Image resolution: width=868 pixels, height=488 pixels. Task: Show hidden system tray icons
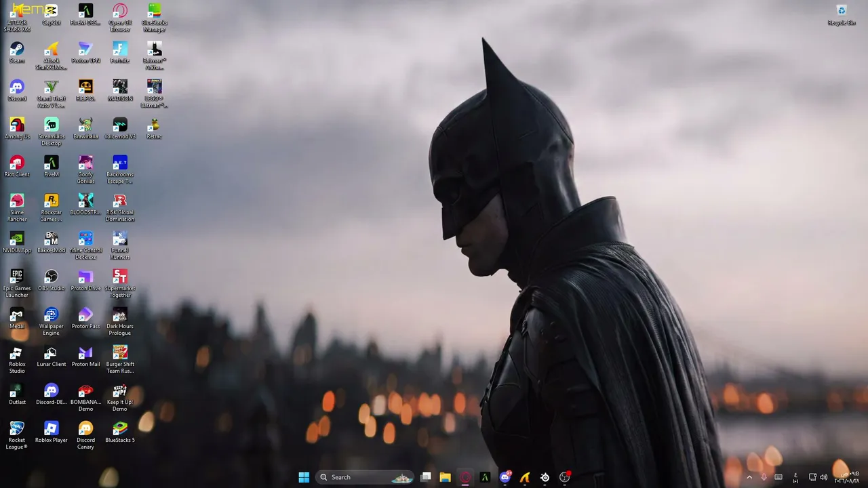749,477
